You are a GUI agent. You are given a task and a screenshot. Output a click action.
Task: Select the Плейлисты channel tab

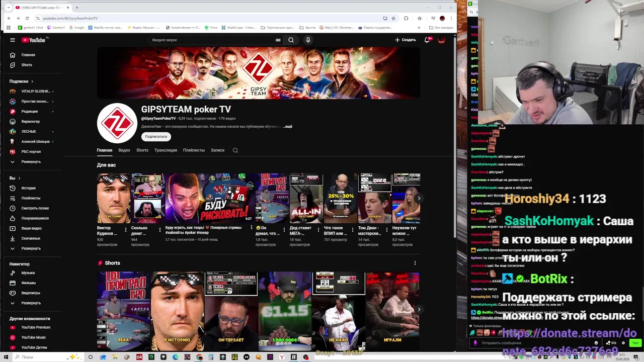tap(194, 150)
